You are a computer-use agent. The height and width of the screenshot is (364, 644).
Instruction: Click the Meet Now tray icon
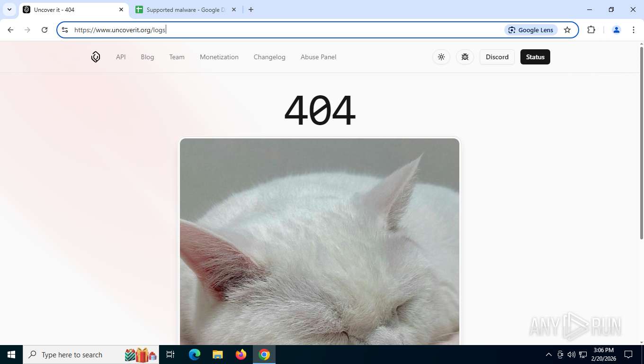click(x=560, y=355)
